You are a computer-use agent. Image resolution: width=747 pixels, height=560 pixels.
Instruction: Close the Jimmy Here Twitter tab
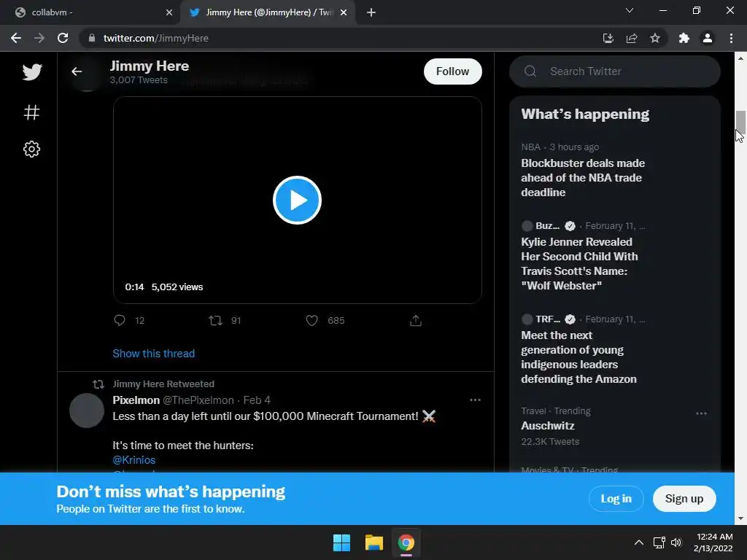(x=344, y=12)
